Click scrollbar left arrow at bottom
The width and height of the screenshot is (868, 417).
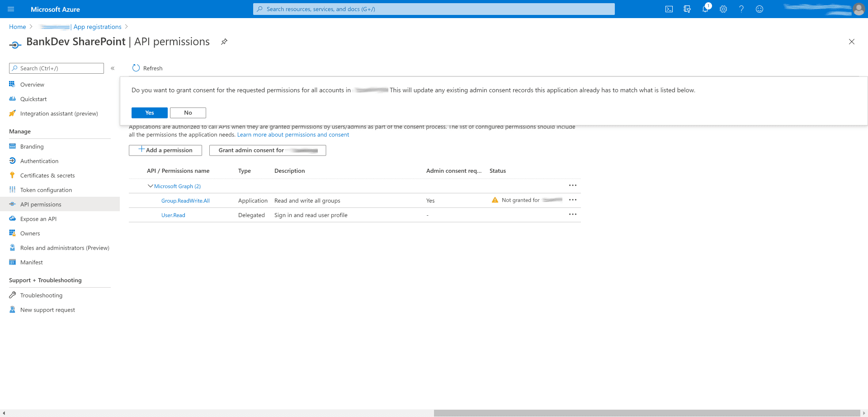[4, 413]
